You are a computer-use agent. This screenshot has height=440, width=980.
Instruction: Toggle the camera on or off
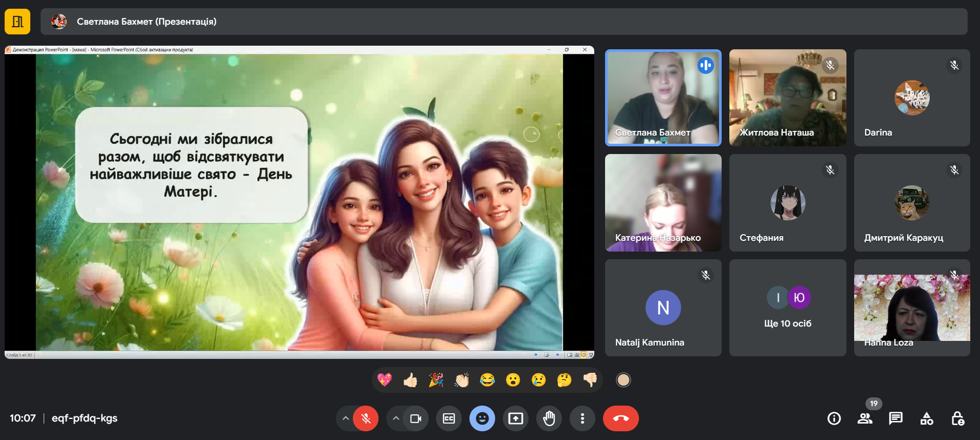tap(416, 418)
